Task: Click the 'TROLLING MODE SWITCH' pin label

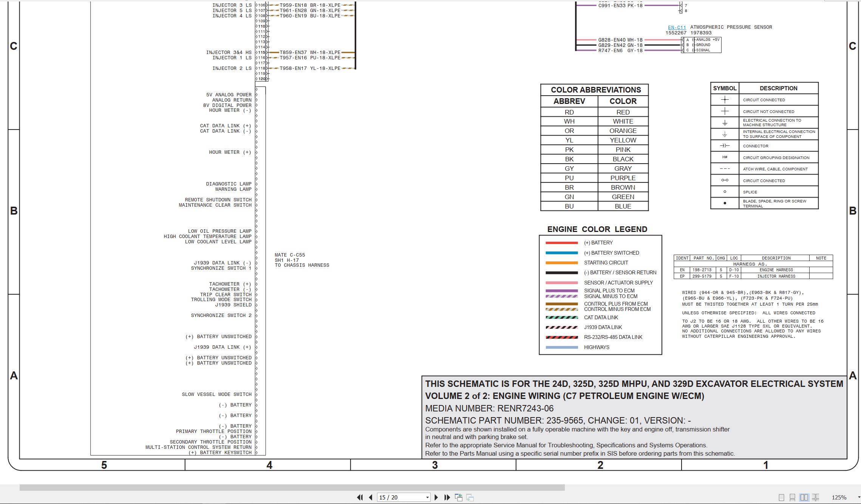Action: (221, 300)
